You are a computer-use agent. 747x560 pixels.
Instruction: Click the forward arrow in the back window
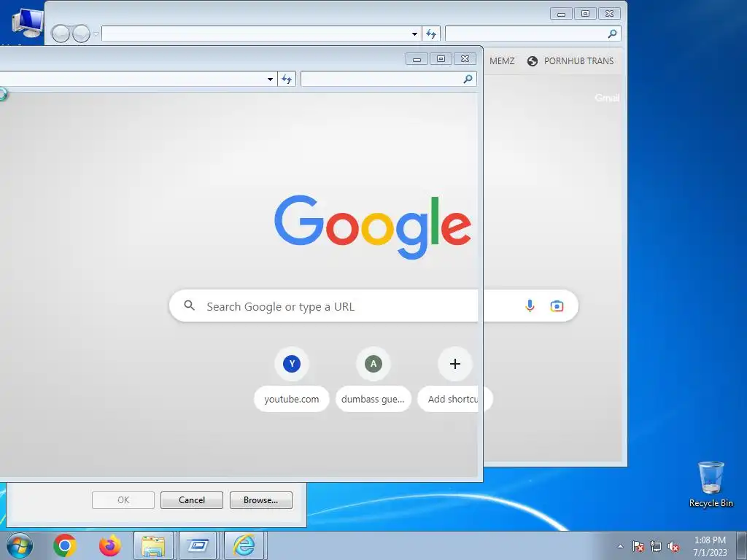click(x=81, y=34)
